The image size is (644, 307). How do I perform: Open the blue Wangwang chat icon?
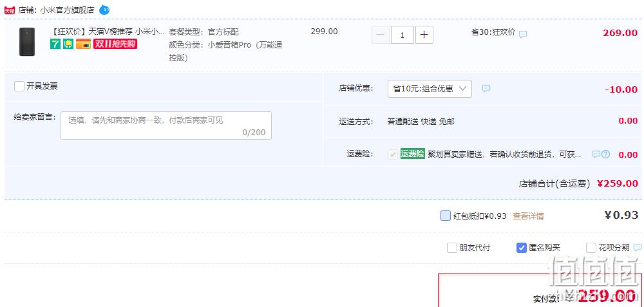coord(105,10)
